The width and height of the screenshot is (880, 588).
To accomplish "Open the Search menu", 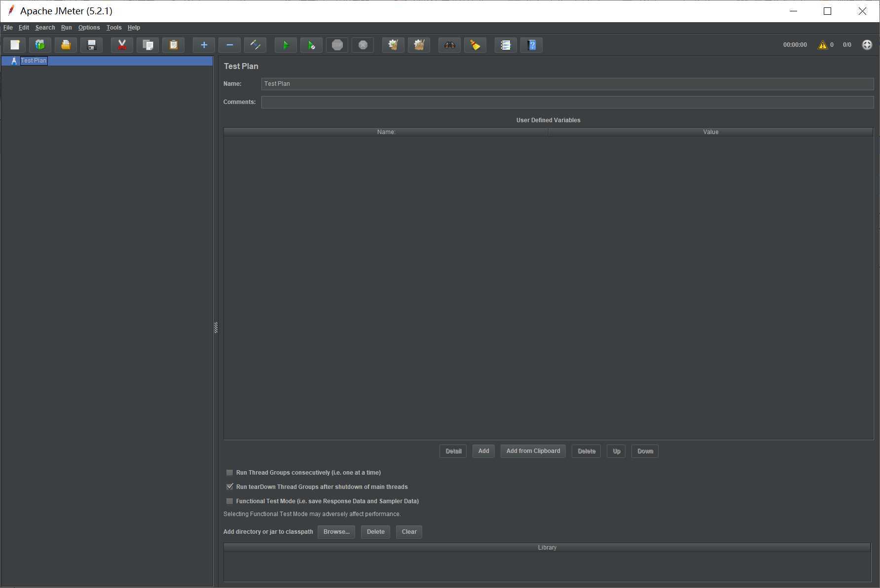I will (x=45, y=28).
